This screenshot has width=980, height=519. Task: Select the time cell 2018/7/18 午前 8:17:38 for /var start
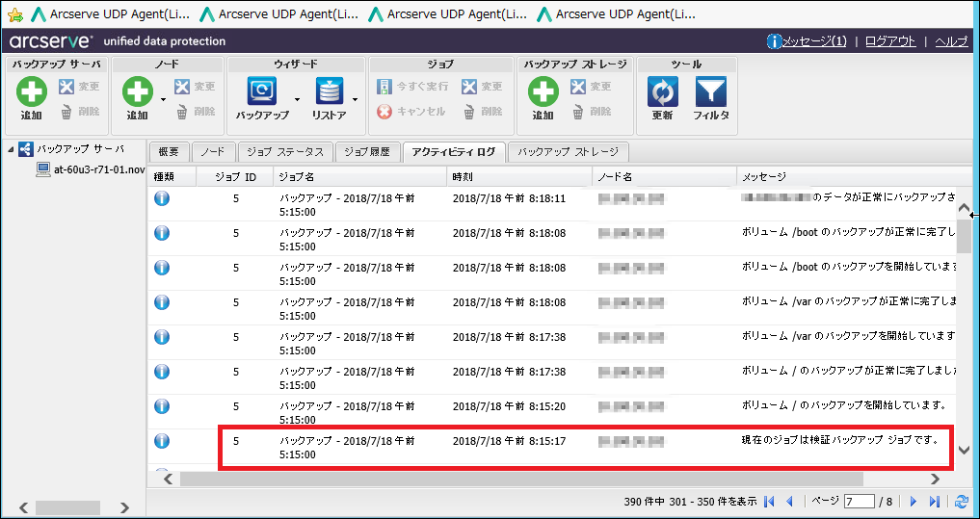pyautogui.click(x=509, y=337)
